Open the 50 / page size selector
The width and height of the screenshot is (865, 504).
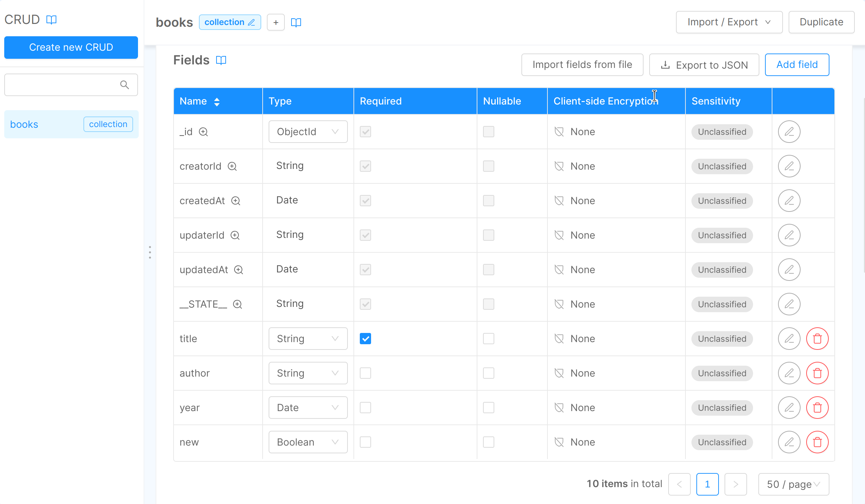(x=793, y=484)
